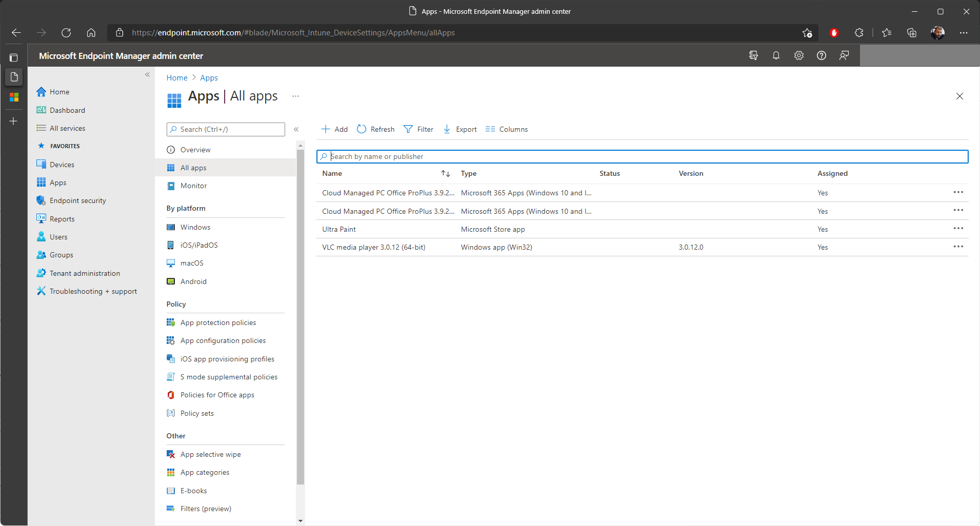The height and width of the screenshot is (526, 980).
Task: Open Ultra Paint app entry
Action: click(x=339, y=229)
